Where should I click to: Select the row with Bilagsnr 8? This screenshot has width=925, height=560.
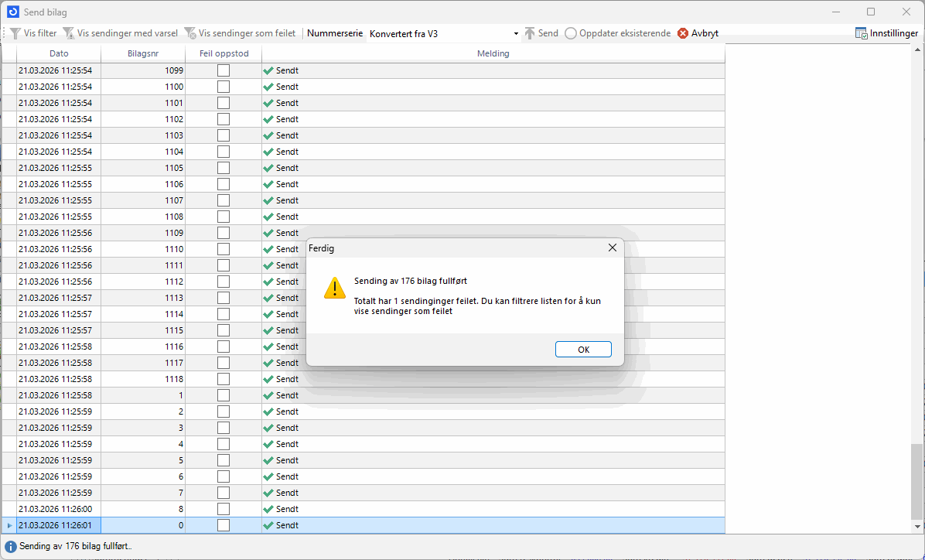tap(143, 509)
